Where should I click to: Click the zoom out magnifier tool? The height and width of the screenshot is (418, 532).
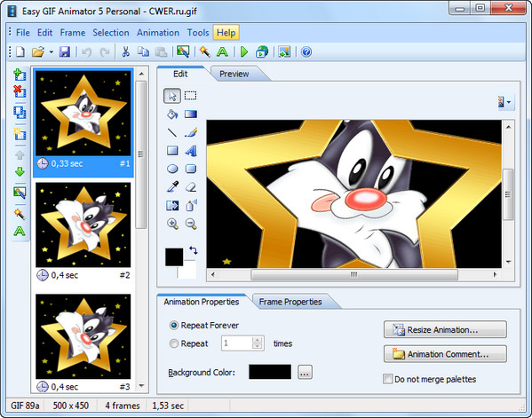pyautogui.click(x=191, y=224)
